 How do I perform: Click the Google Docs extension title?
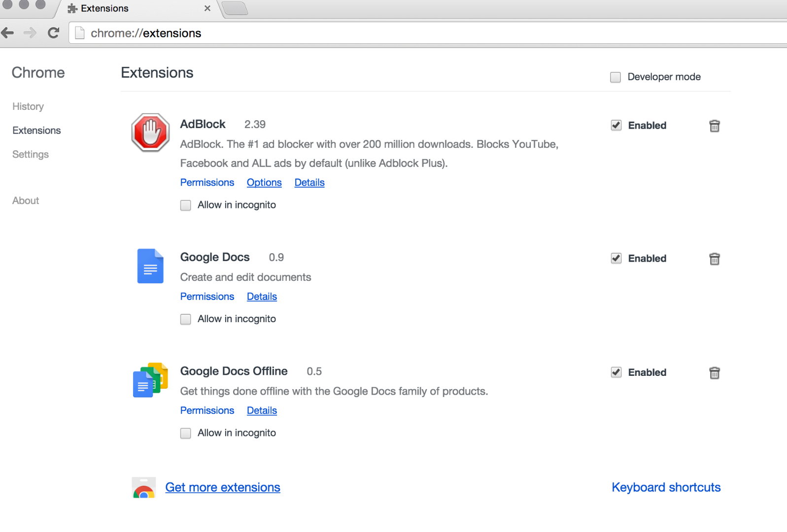coord(215,257)
